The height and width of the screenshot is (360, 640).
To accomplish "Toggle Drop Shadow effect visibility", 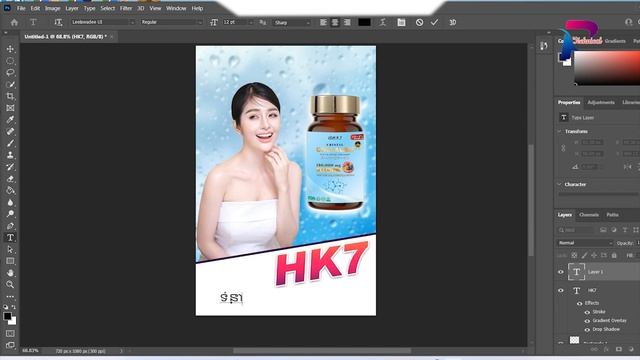I will tap(587, 329).
